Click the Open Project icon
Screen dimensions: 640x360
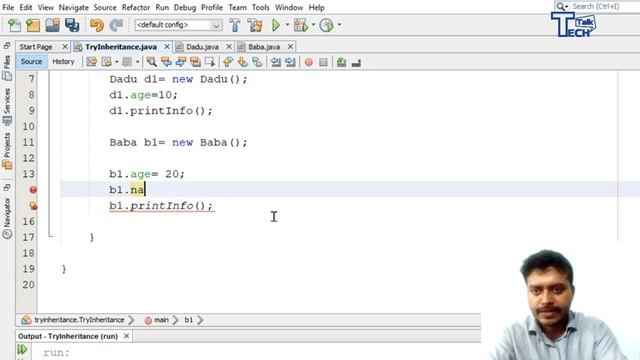(x=53, y=25)
